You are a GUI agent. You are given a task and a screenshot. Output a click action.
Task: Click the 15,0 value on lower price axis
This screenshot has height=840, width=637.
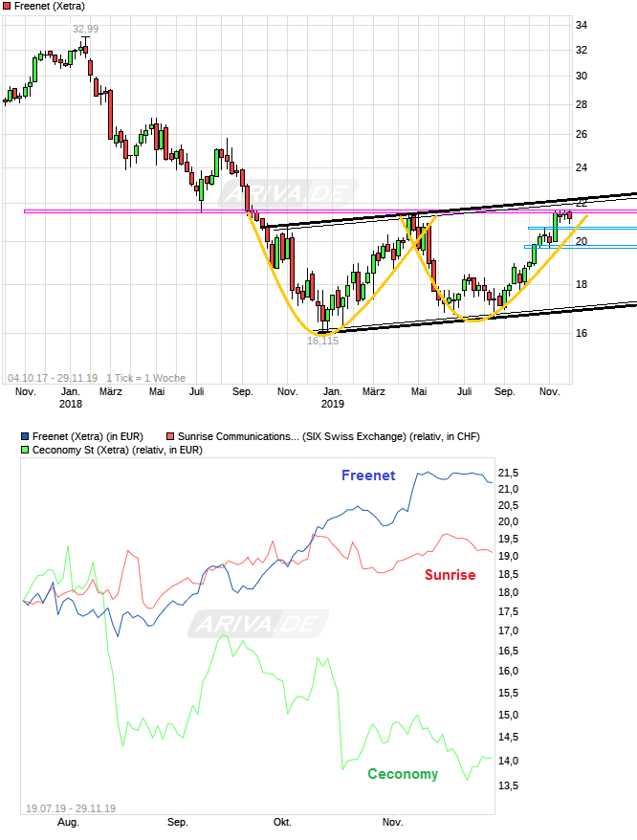click(509, 716)
